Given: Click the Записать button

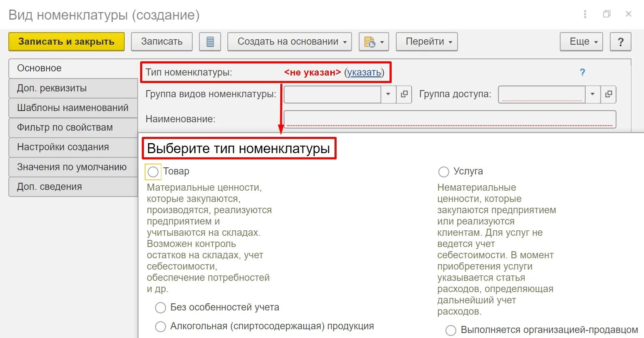Looking at the screenshot, I should click(162, 42).
